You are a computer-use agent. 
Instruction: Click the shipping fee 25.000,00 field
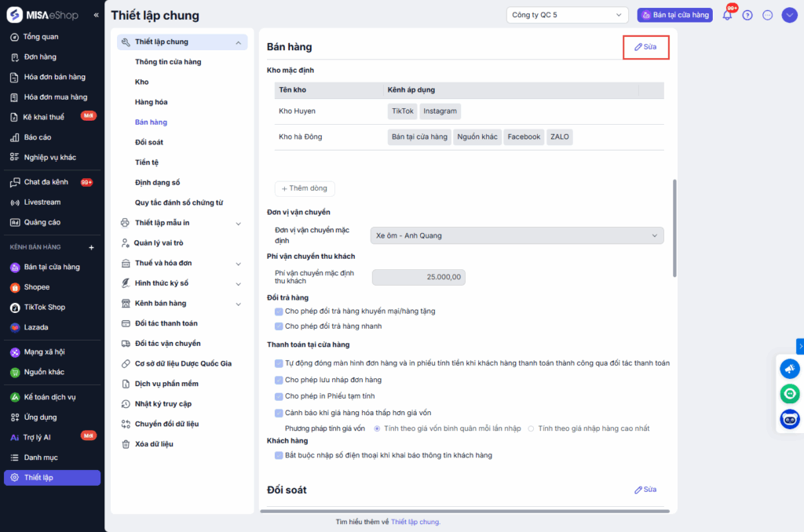pyautogui.click(x=419, y=277)
